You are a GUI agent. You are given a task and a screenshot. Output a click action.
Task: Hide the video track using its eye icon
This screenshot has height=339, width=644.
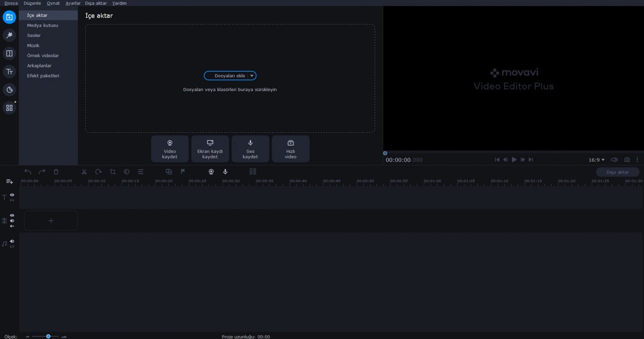12,215
